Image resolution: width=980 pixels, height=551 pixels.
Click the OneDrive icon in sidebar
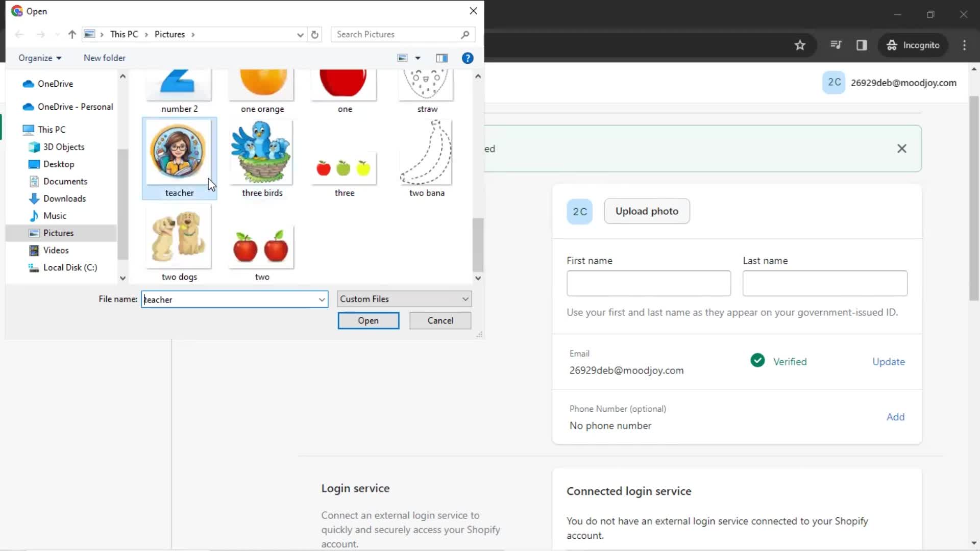[29, 83]
